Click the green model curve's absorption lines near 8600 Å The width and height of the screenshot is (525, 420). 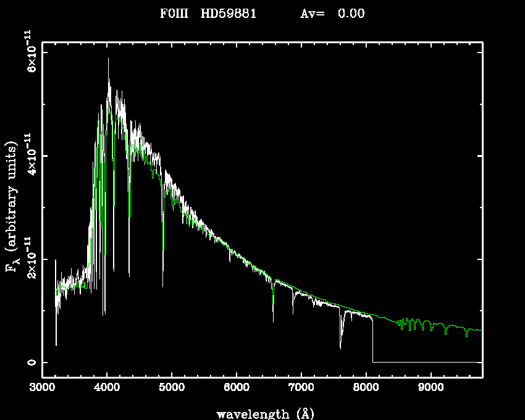405,324
